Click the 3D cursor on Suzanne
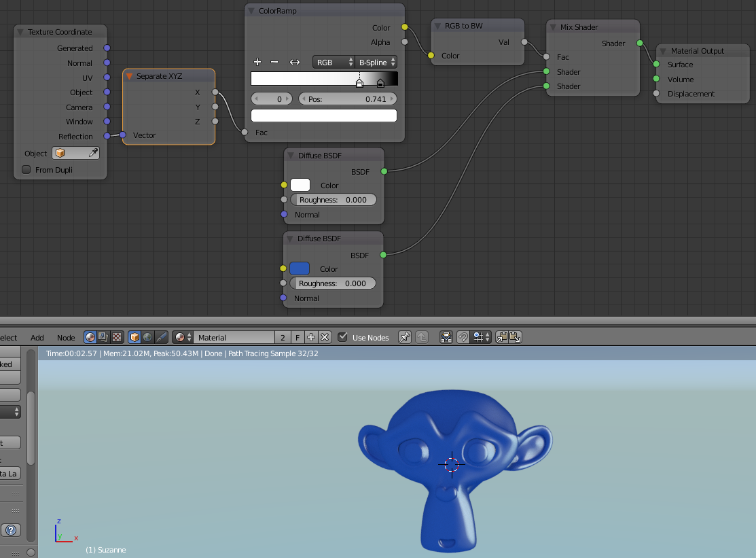Viewport: 756px width, 558px height. (452, 464)
